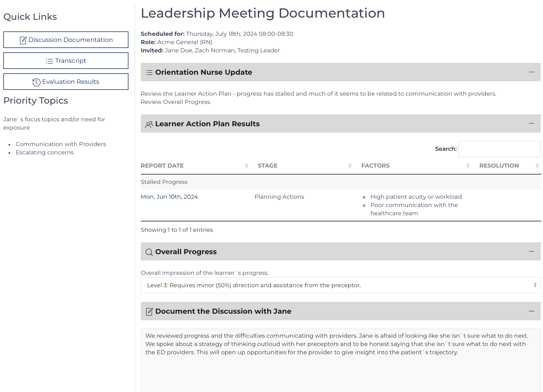Click the Priority Topics heading
This screenshot has height=392, width=543.
(36, 101)
